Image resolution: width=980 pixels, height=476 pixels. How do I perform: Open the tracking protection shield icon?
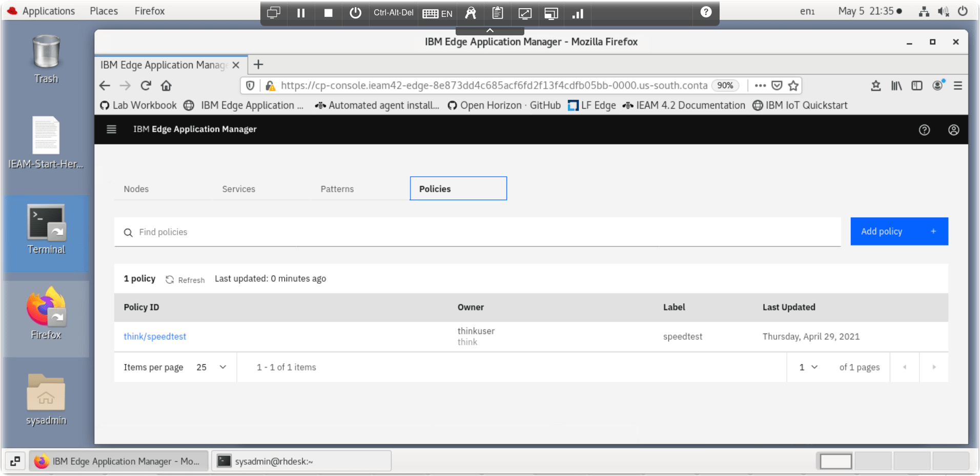(x=250, y=86)
